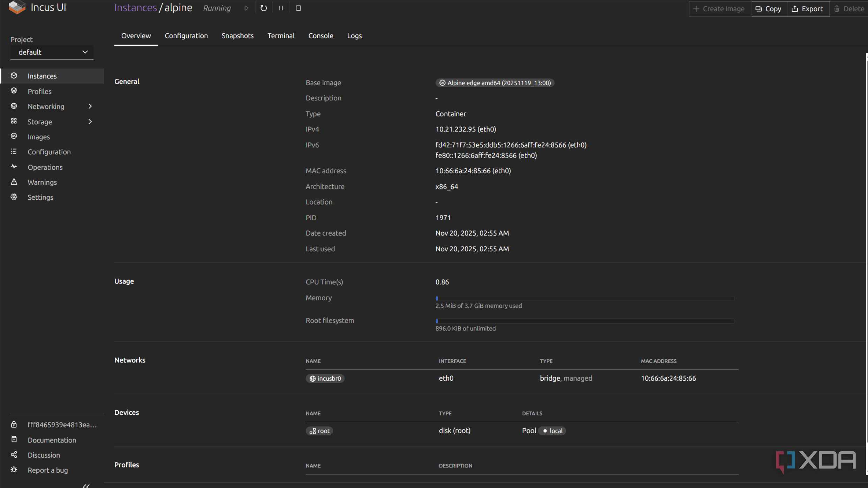Open the Instances sidebar item
The image size is (868, 488).
tap(52, 76)
